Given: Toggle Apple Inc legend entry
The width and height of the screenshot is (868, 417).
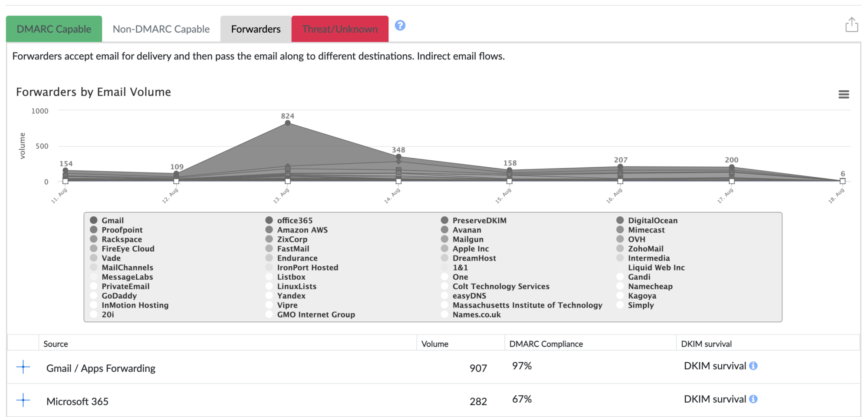Looking at the screenshot, I should pos(465,248).
